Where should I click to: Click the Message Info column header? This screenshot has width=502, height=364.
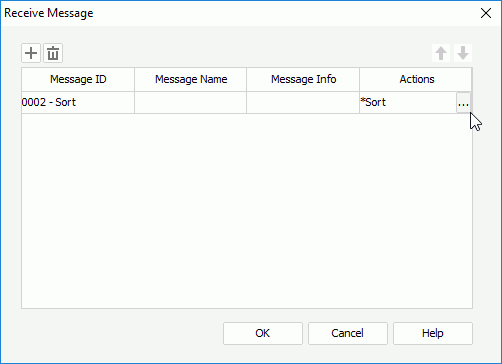[x=303, y=79]
